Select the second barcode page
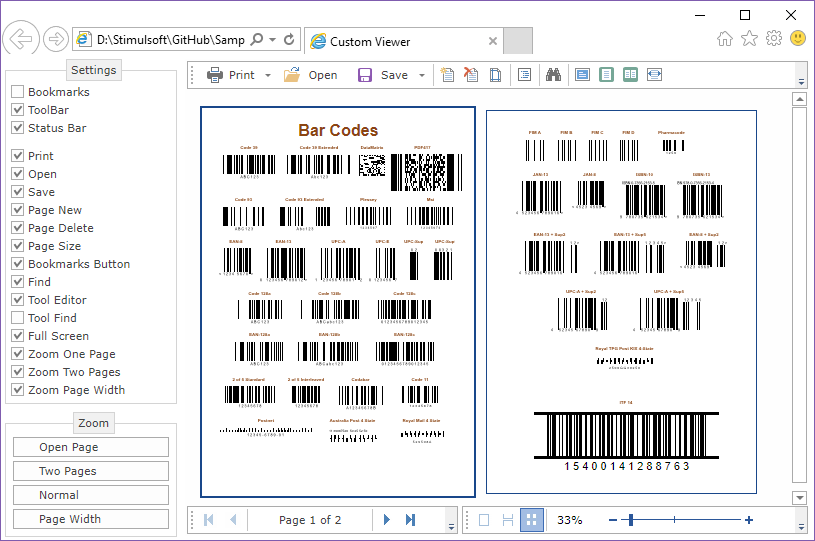815x541 pixels. (621, 302)
